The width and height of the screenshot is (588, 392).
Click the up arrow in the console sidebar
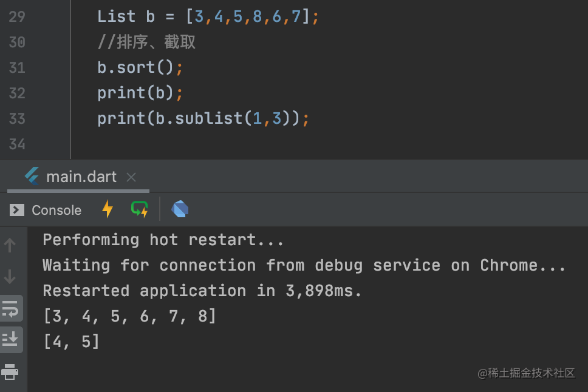click(10, 245)
